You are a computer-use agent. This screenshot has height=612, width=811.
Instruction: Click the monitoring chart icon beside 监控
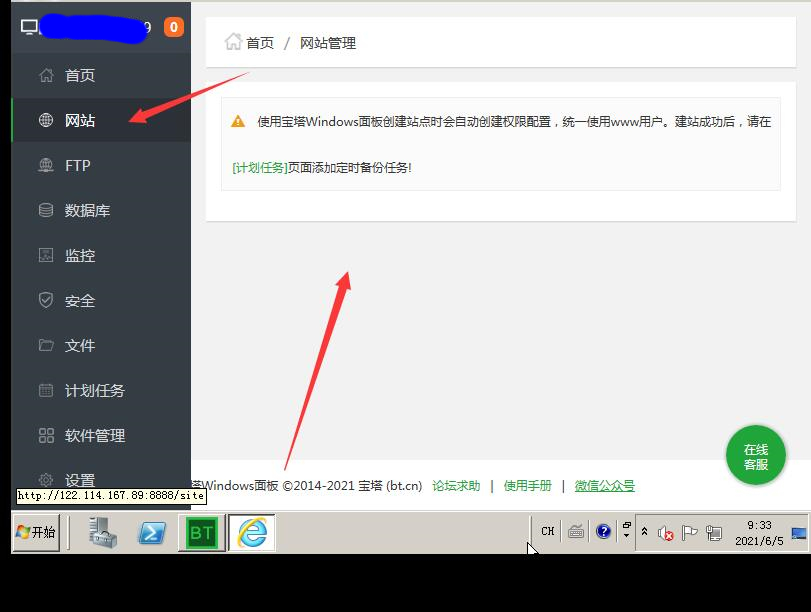[46, 256]
